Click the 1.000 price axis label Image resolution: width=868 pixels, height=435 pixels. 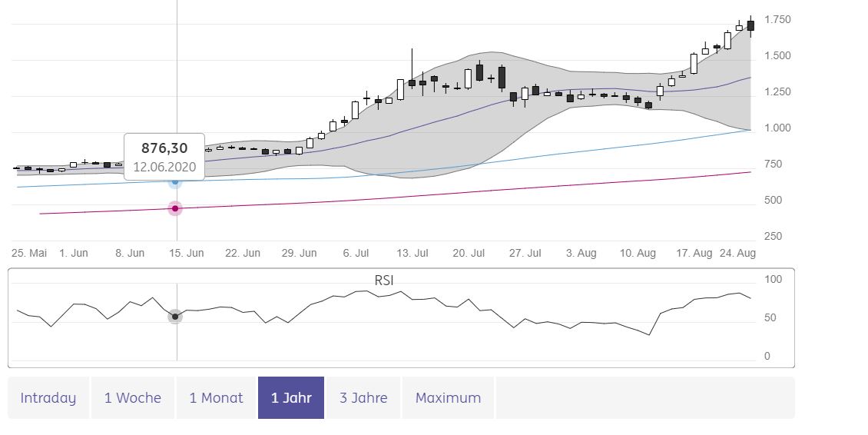click(777, 128)
